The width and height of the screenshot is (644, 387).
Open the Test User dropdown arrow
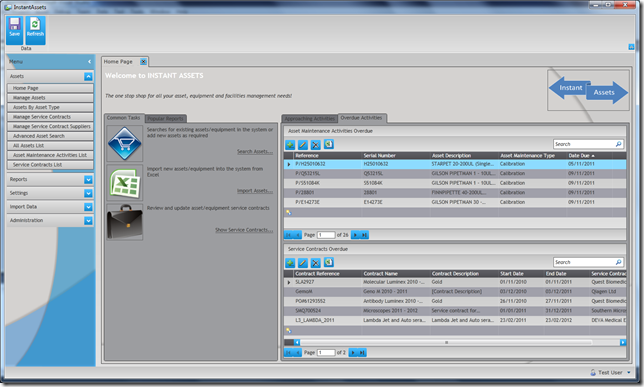click(628, 373)
